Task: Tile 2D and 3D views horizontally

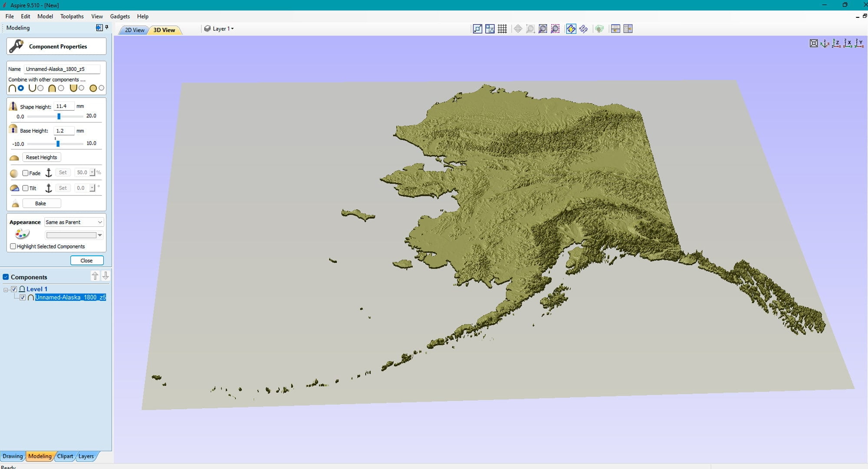Action: click(x=615, y=29)
